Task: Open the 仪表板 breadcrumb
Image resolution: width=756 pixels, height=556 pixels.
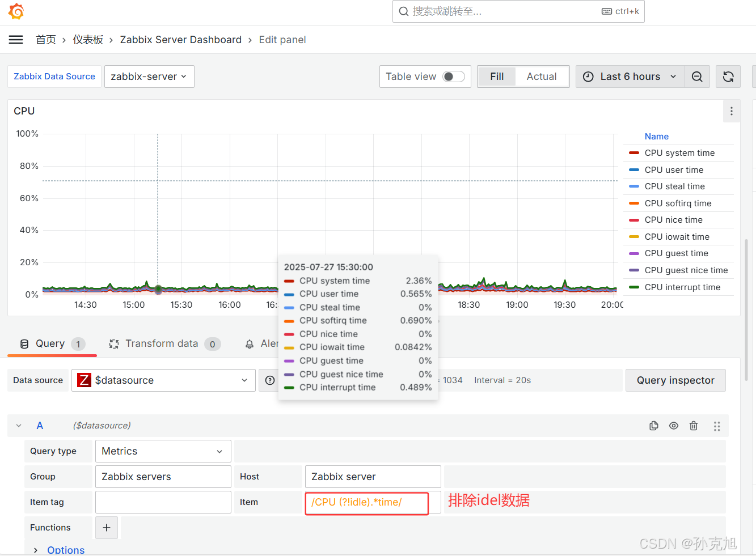Action: click(x=88, y=40)
